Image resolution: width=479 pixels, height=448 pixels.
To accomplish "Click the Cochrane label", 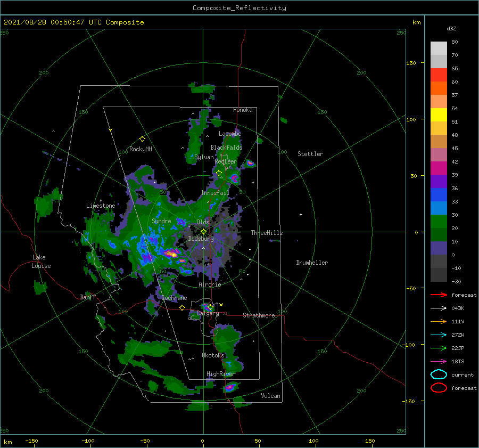I will (x=174, y=298).
